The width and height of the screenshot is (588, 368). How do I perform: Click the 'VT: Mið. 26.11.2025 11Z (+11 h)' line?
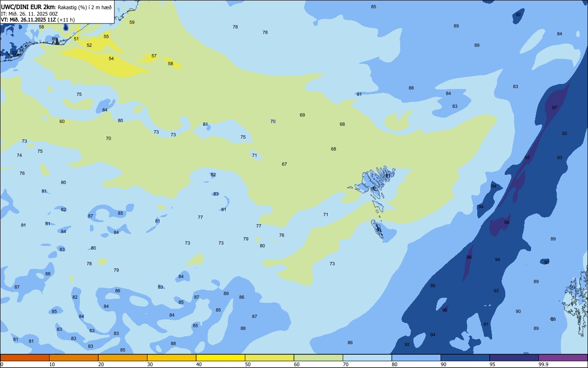tap(38, 19)
